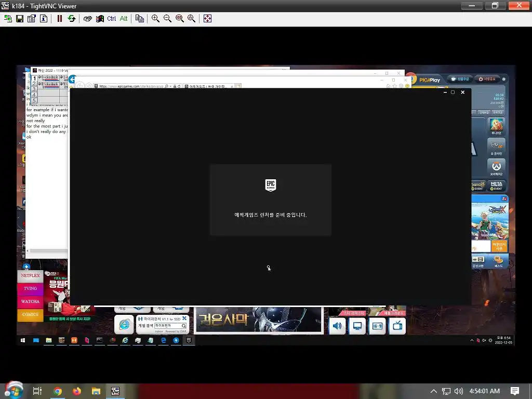Send Ctrl+Esc Windows key icon

pyautogui.click(x=100, y=19)
